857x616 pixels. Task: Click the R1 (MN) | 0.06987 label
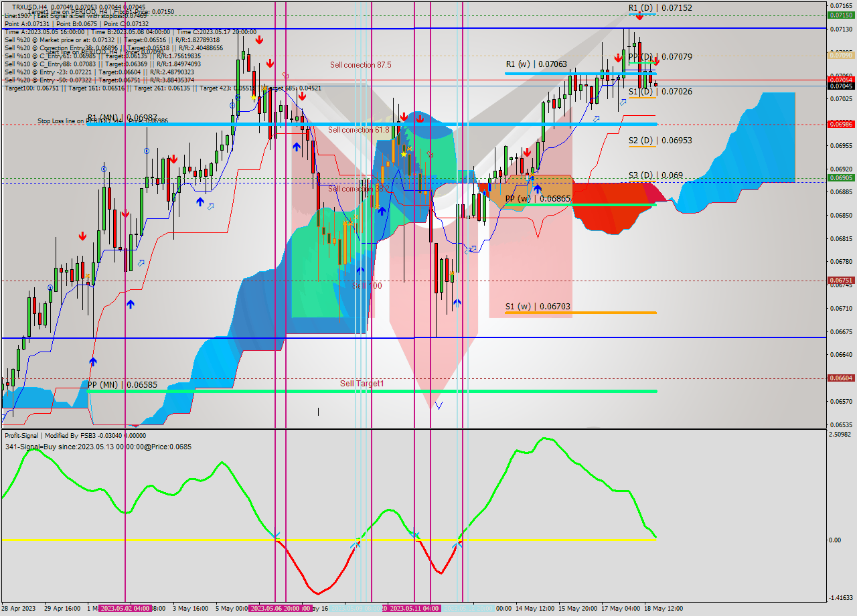pyautogui.click(x=123, y=118)
